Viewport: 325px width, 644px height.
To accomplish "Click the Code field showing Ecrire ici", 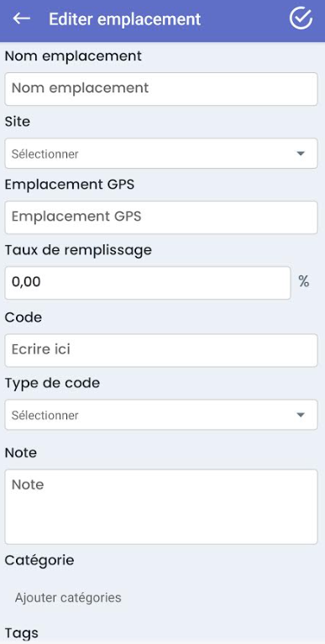I will 161,350.
